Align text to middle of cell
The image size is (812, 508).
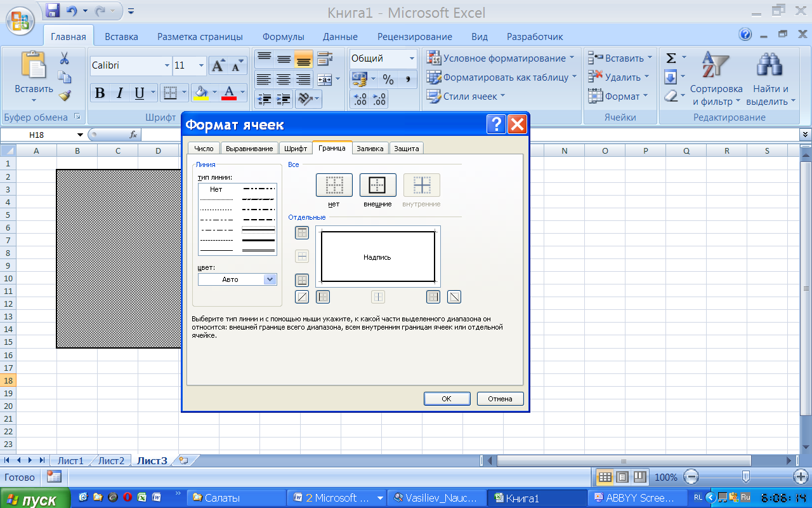(284, 59)
